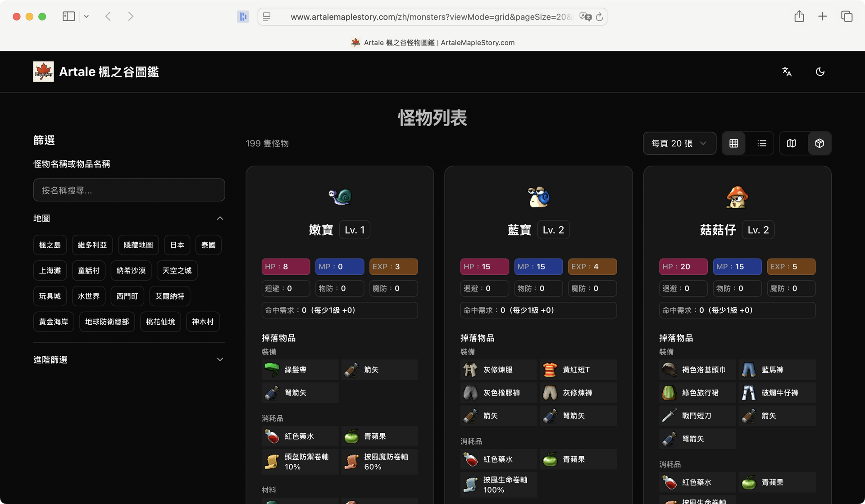Image resolution: width=865 pixels, height=504 pixels.
Task: Collapse the 地圖 filter section
Action: pos(220,218)
